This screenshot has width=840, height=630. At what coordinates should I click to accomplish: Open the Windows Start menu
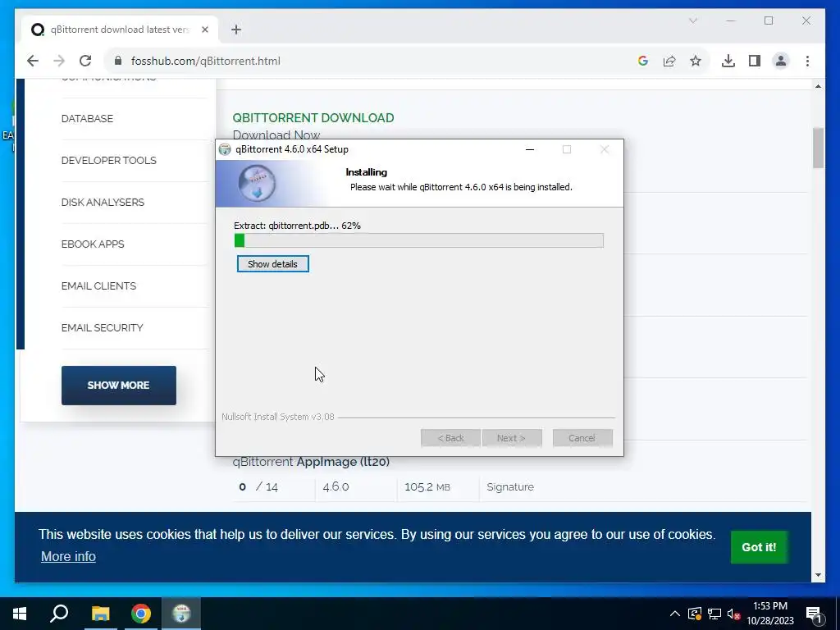pos(20,614)
